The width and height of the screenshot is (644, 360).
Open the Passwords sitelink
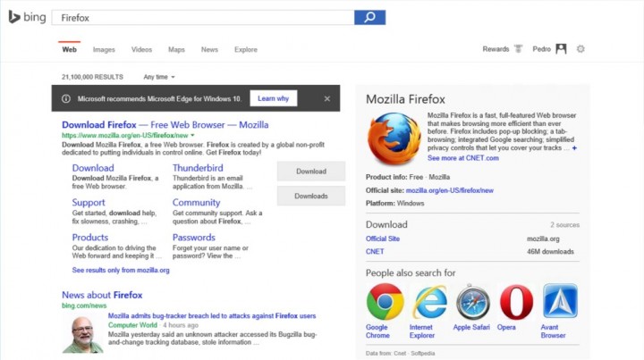(x=193, y=238)
